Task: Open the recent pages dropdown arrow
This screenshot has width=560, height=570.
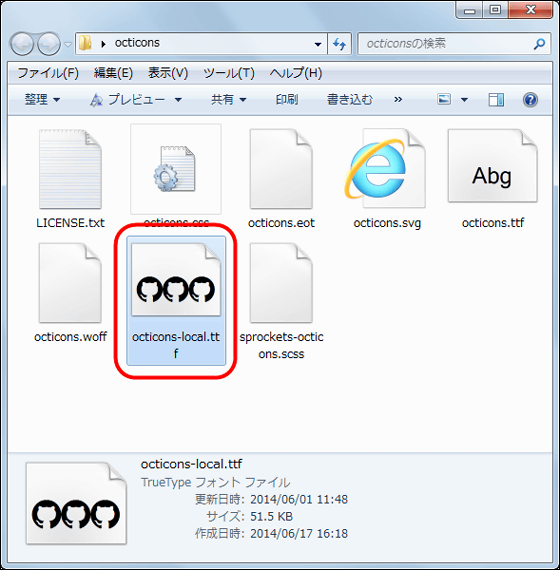Action: pos(68,44)
